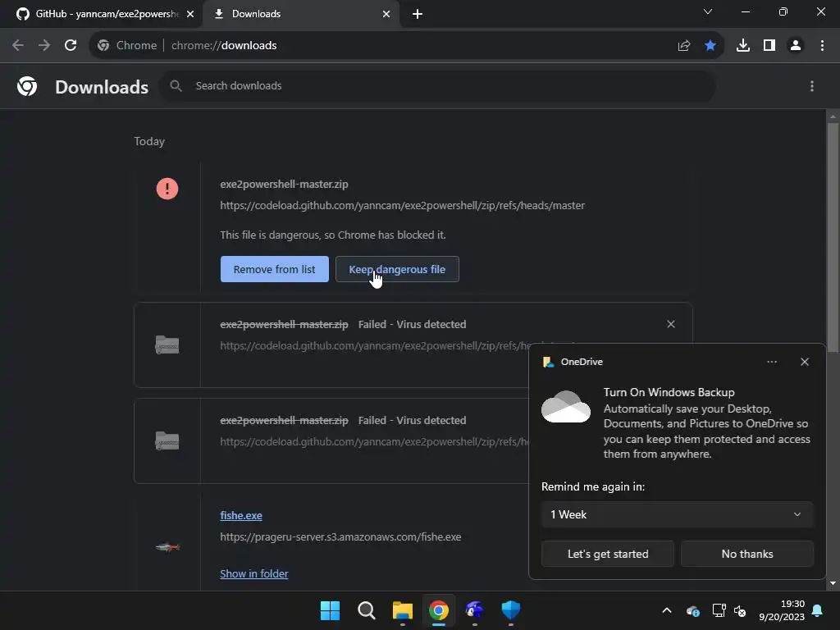Click the browser forward arrow
This screenshot has width=840, height=630.
pos(44,46)
